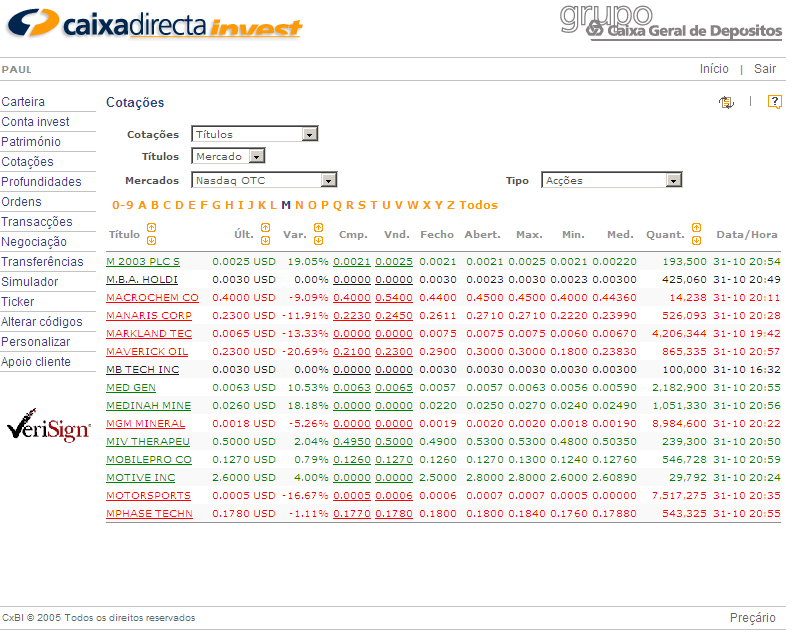Screen dimensions: 803x635
Task: Expand the Tipo dropdown (Acções)
Action: pyautogui.click(x=611, y=180)
